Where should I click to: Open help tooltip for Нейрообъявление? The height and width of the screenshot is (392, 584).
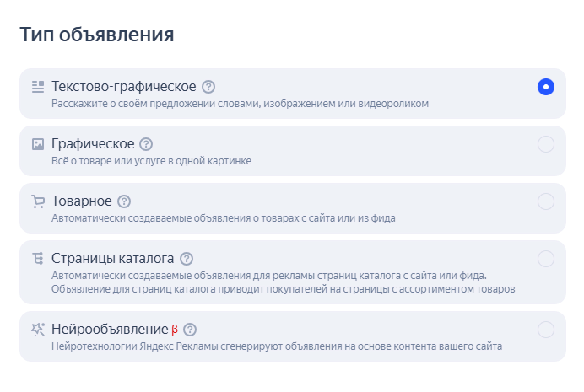point(190,330)
